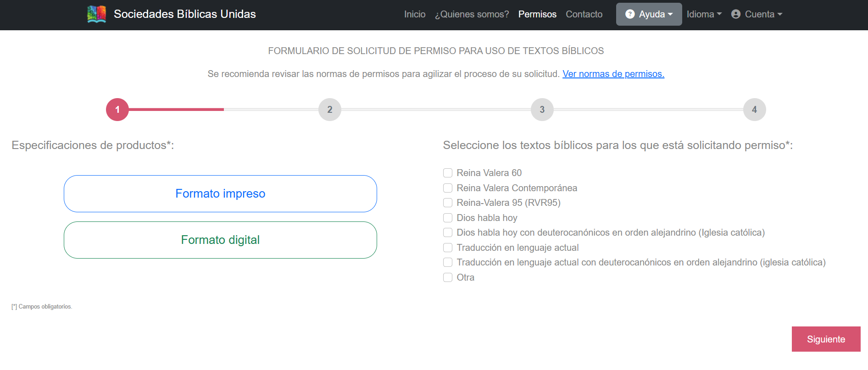Image resolution: width=868 pixels, height=370 pixels.
Task: Select Permisos in the navbar
Action: (537, 14)
